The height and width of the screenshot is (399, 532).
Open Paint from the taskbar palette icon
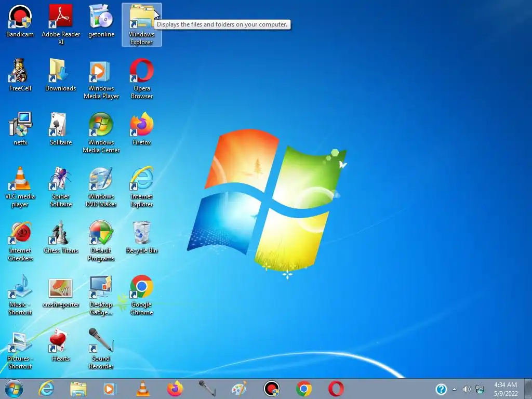(x=239, y=389)
